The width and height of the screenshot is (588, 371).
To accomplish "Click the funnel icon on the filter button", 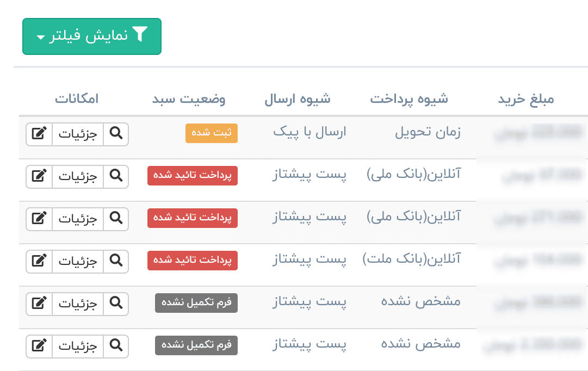I will tap(140, 36).
